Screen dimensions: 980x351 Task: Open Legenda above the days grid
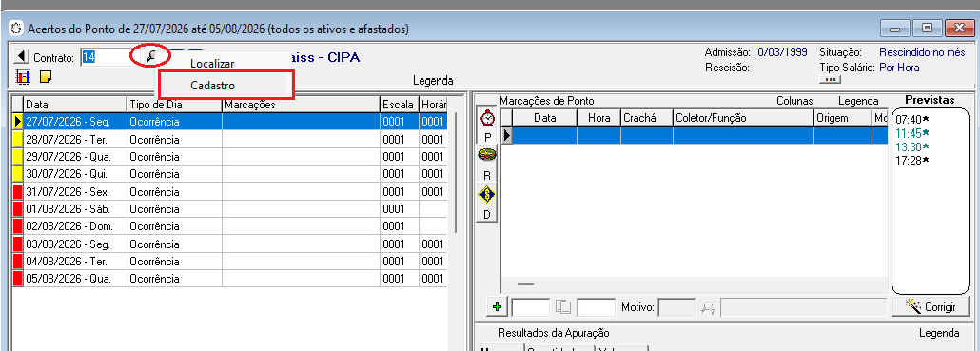[433, 81]
